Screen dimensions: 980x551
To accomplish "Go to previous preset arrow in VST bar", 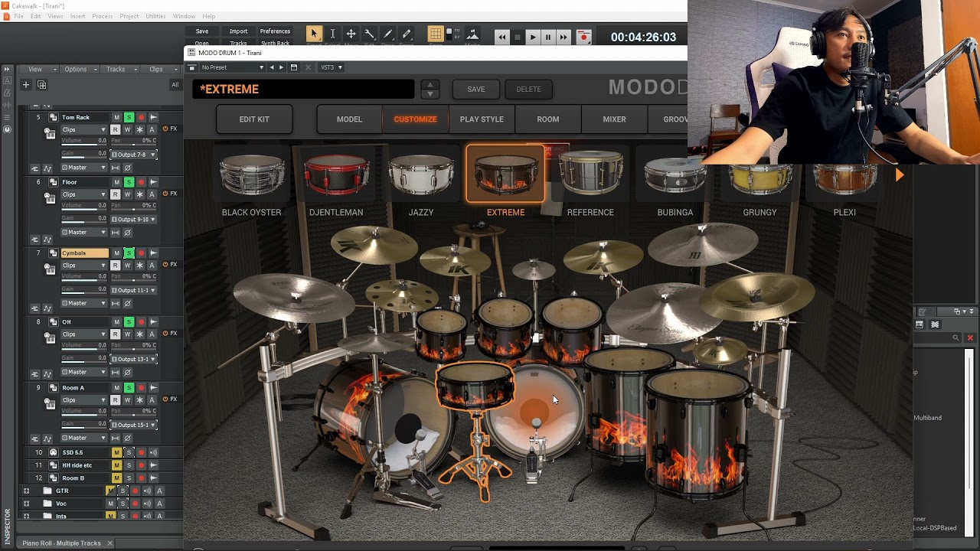I will coord(271,67).
